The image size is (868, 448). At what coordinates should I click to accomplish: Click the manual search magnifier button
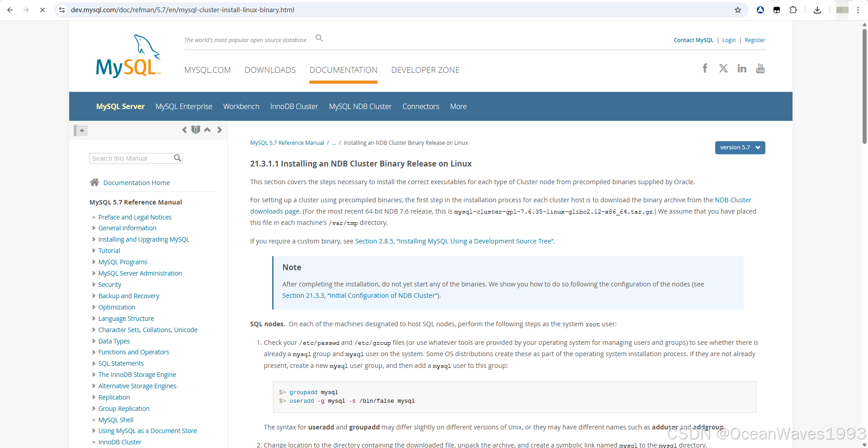coord(178,158)
